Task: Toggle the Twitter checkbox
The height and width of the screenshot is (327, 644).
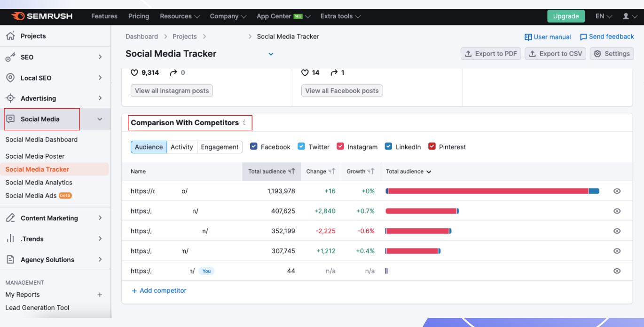Action: [x=301, y=146]
